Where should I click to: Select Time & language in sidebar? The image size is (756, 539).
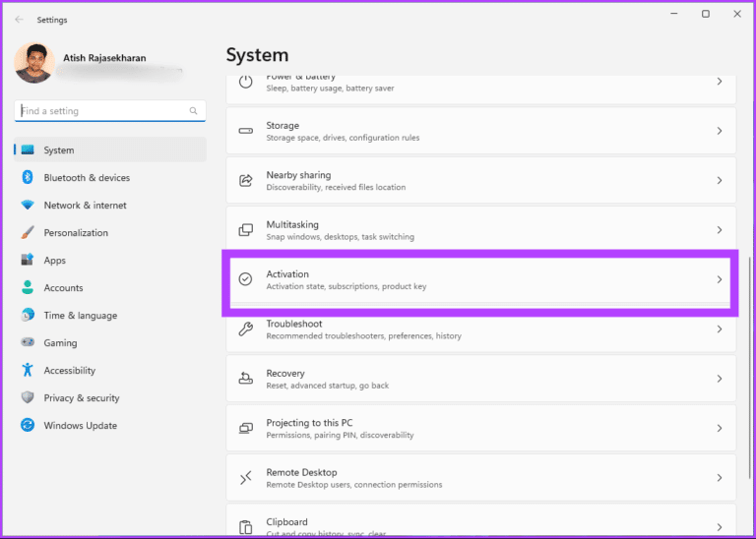[80, 316]
